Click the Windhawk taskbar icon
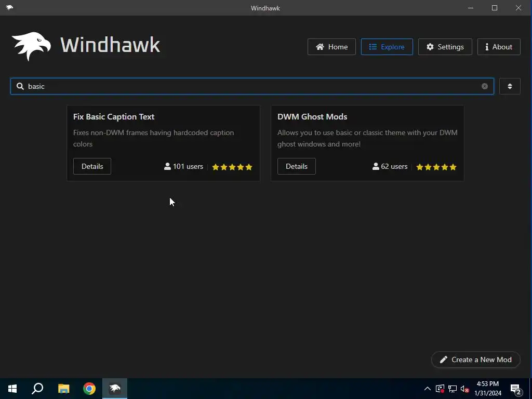This screenshot has height=399, width=532. [x=115, y=389]
